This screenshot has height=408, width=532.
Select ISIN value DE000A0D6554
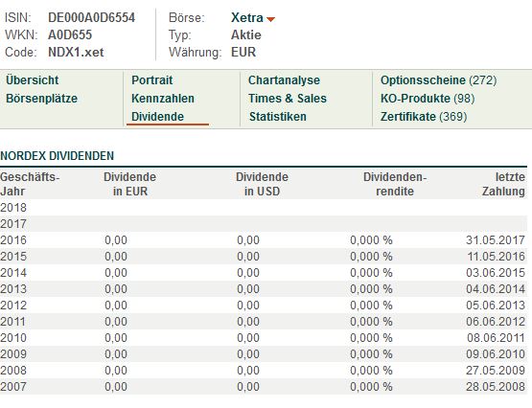click(92, 17)
